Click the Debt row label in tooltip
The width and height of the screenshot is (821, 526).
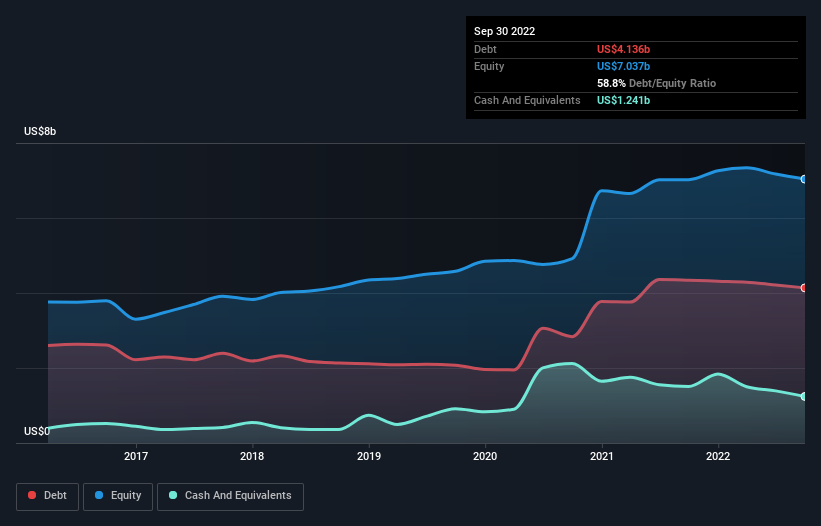click(485, 49)
